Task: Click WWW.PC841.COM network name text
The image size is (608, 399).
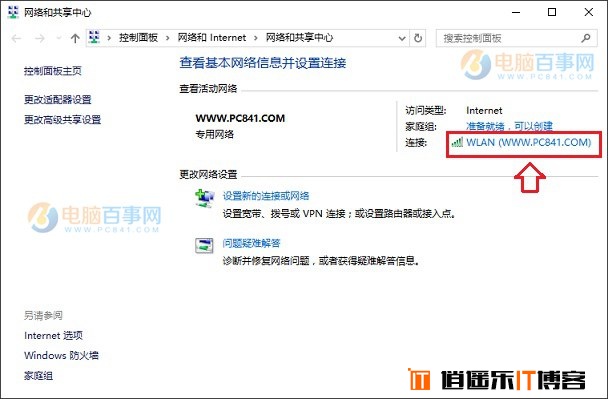Action: [x=240, y=118]
